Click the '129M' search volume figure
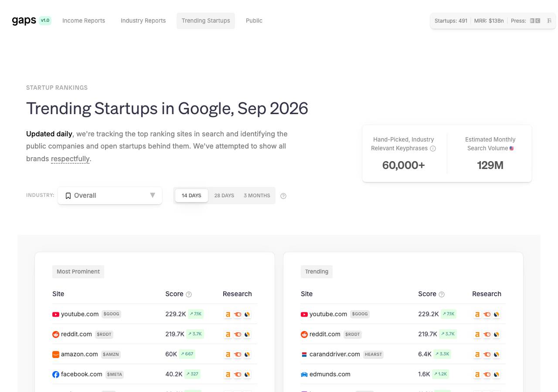 coord(490,165)
